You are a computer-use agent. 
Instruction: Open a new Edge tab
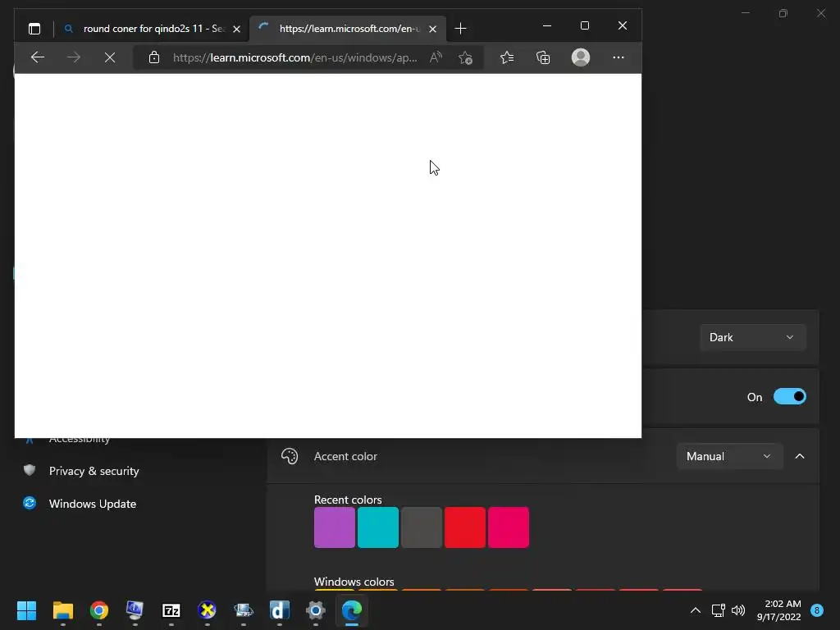tap(460, 29)
